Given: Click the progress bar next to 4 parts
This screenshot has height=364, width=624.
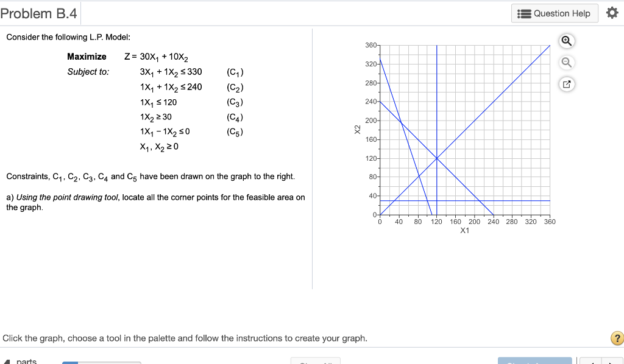Looking at the screenshot, I should (x=101, y=361).
